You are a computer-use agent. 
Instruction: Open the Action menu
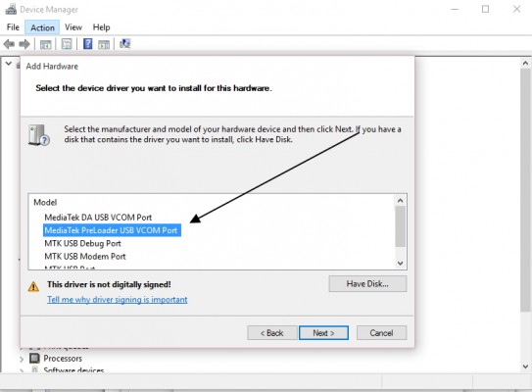point(42,27)
